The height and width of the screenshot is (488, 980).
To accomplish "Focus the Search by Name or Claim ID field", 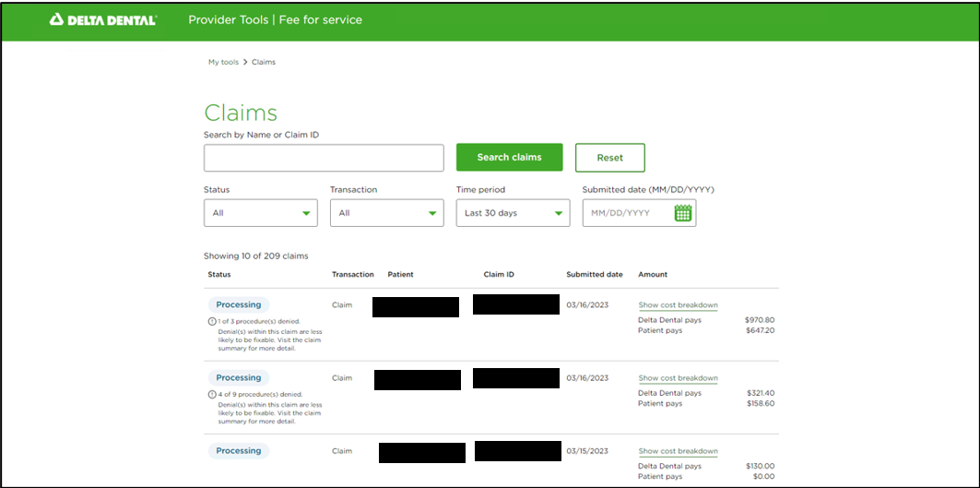I will pyautogui.click(x=324, y=158).
